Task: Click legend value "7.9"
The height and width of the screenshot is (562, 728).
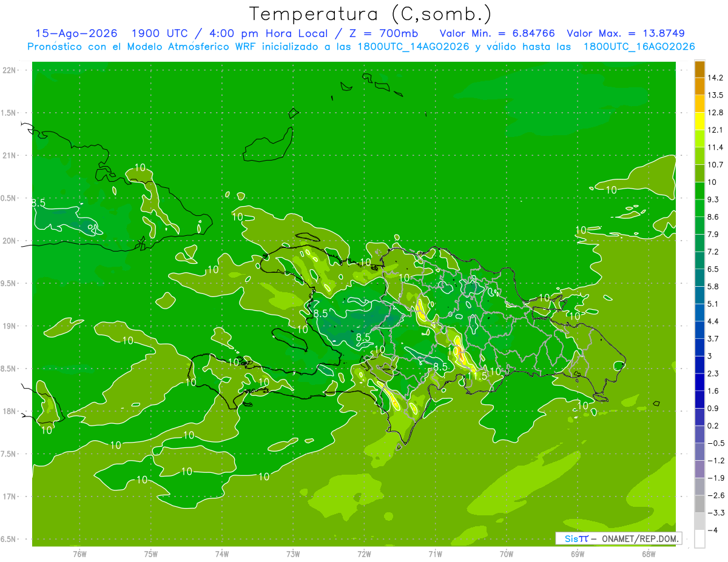Action: (x=713, y=235)
